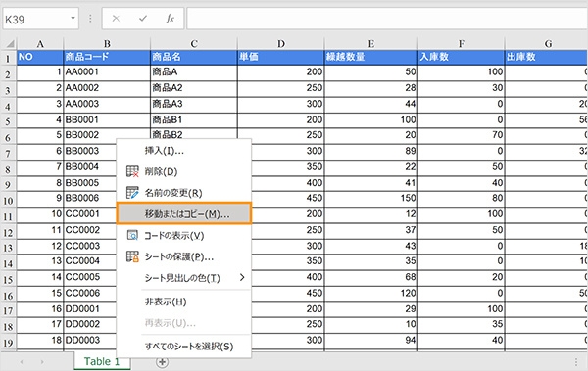Click cell AA0001
588x371 pixels.
(107, 72)
